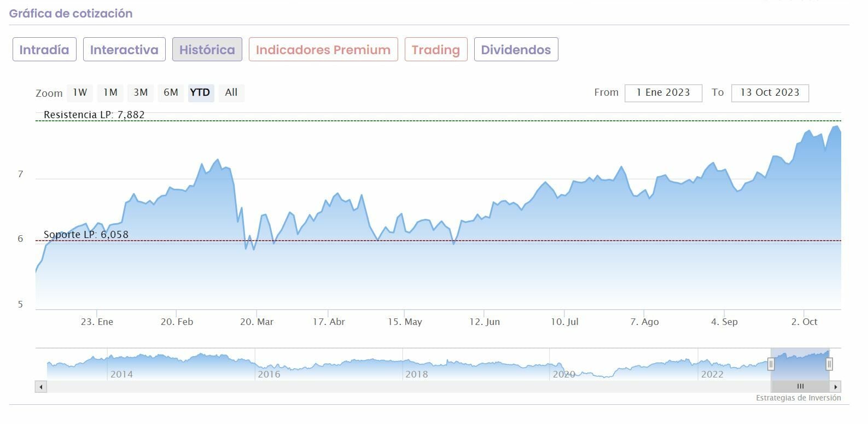Viewport: 868px width, 424px height.
Task: Click the navigator scrollbar left arrow
Action: tap(41, 387)
